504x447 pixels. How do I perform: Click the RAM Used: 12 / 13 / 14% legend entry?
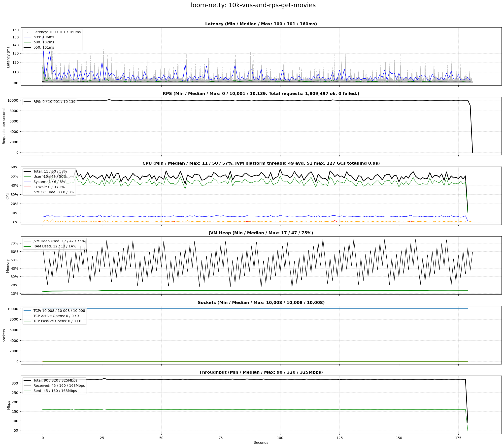click(x=55, y=246)
